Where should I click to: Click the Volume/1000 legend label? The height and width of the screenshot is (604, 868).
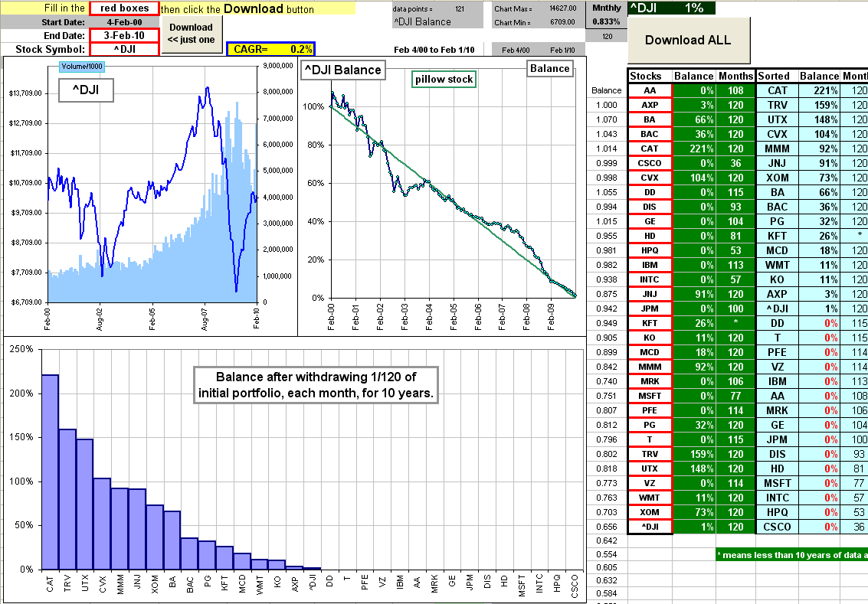coord(82,67)
